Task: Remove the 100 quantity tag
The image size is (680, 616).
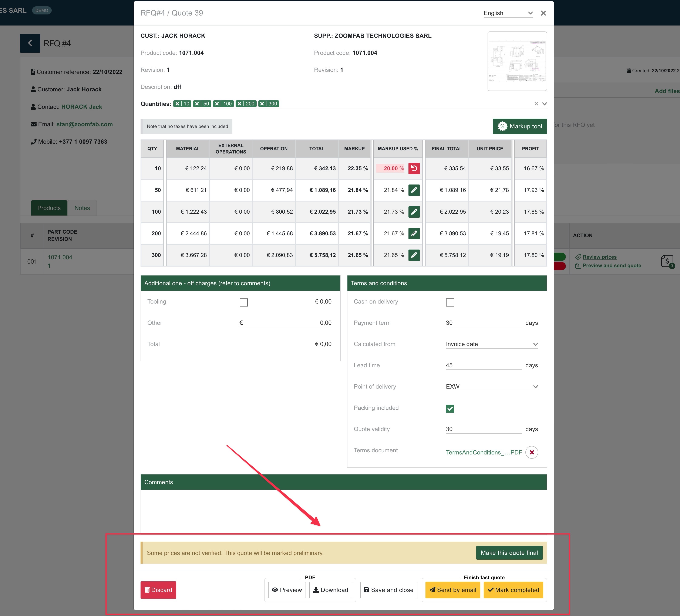Action: click(x=217, y=104)
